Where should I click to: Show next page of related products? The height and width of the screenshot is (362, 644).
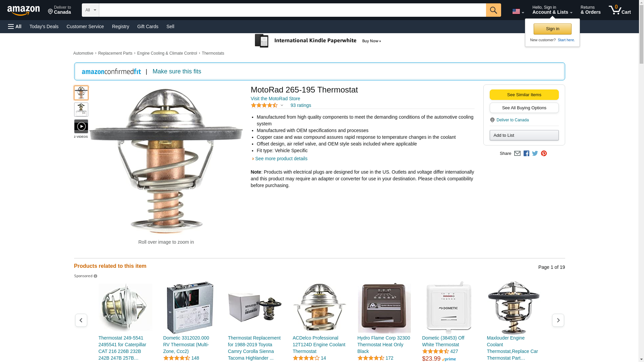558,320
